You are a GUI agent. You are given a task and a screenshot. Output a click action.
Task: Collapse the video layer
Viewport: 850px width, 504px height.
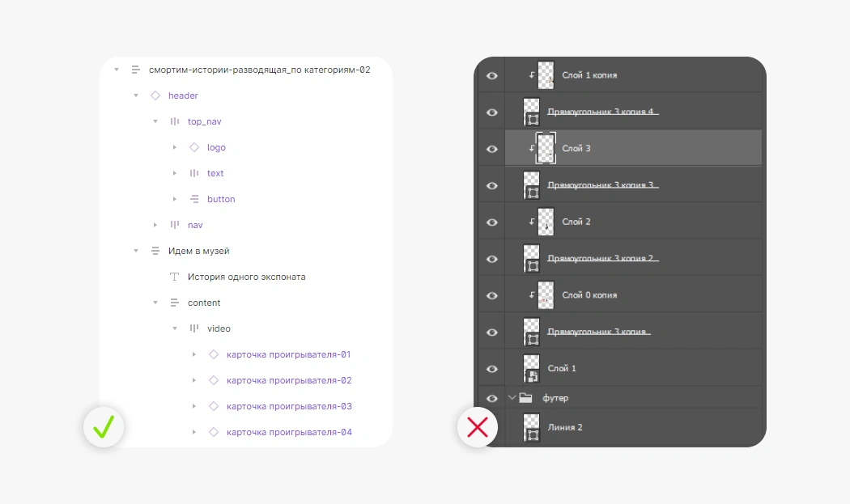point(175,328)
